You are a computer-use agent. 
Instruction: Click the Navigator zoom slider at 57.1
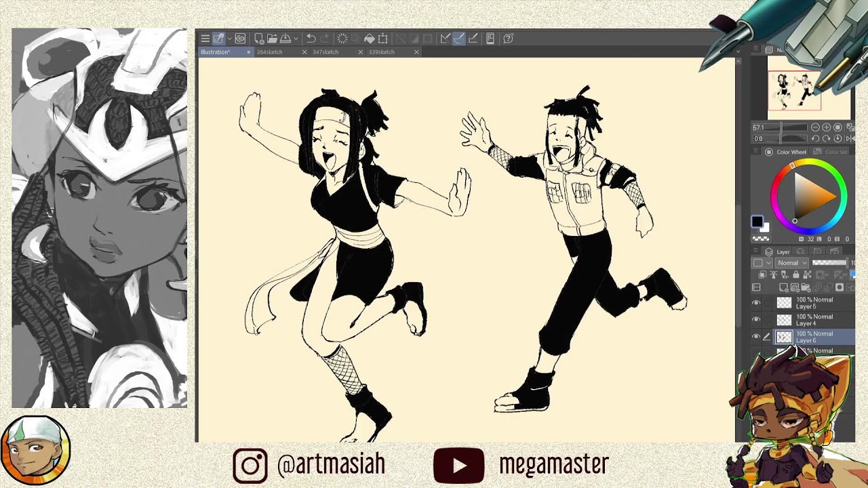tap(780, 127)
